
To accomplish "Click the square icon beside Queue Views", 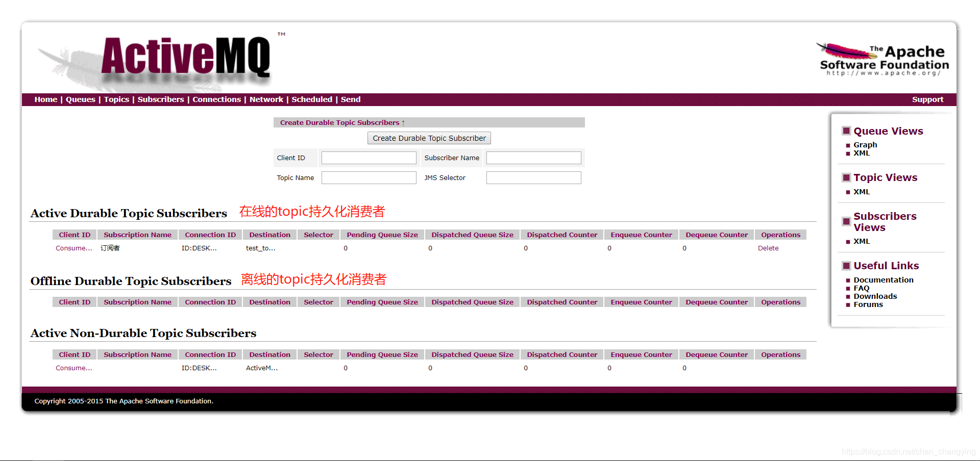I will pos(846,131).
